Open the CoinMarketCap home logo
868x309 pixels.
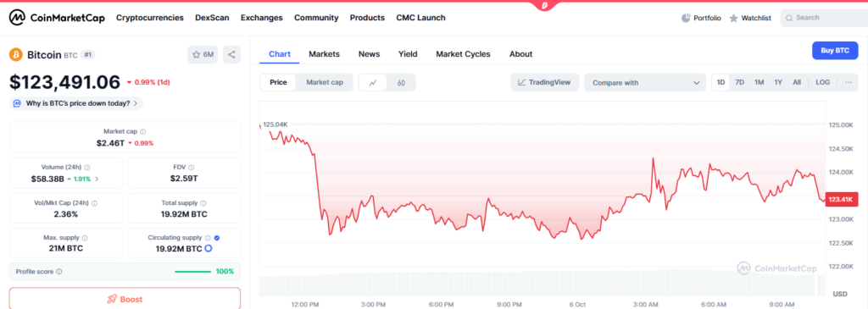[x=56, y=18]
